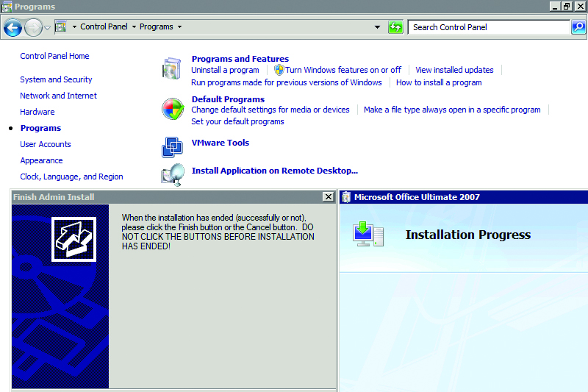Close the Finish Admin Install dialog
Screen dimensions: 588x392
(x=328, y=197)
